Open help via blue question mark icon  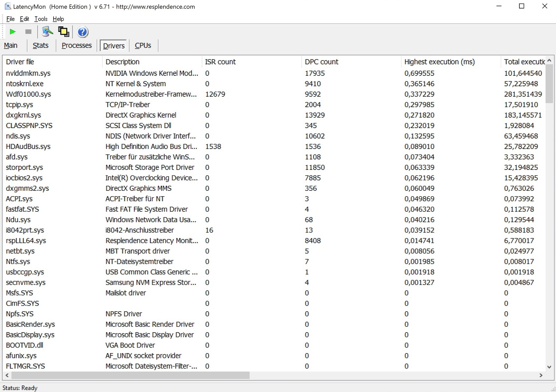(83, 32)
